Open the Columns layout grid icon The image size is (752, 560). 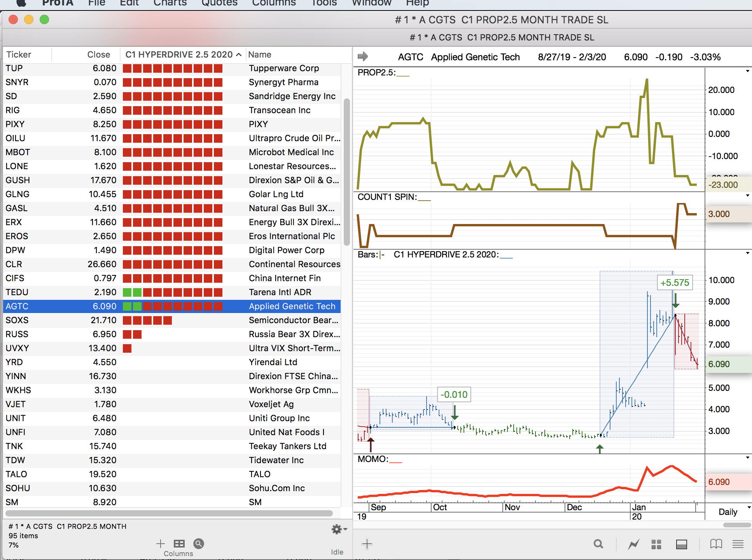click(x=179, y=543)
